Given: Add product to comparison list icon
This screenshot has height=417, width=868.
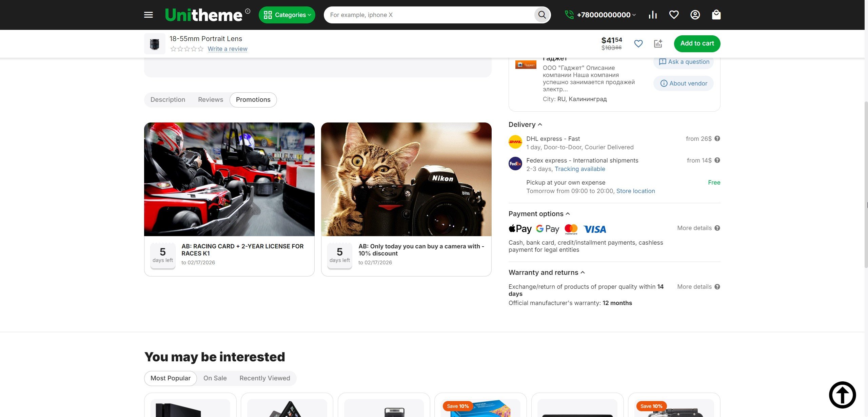Looking at the screenshot, I should (658, 43).
